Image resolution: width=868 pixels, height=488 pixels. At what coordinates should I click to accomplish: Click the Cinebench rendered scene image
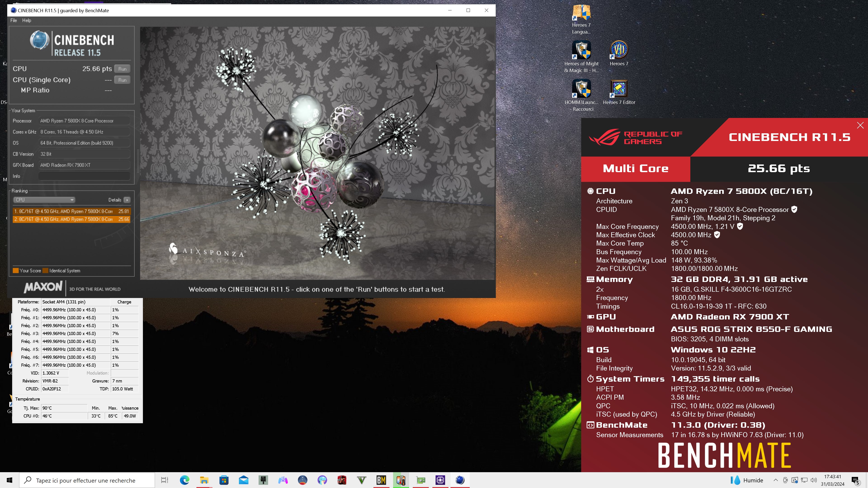pyautogui.click(x=317, y=153)
